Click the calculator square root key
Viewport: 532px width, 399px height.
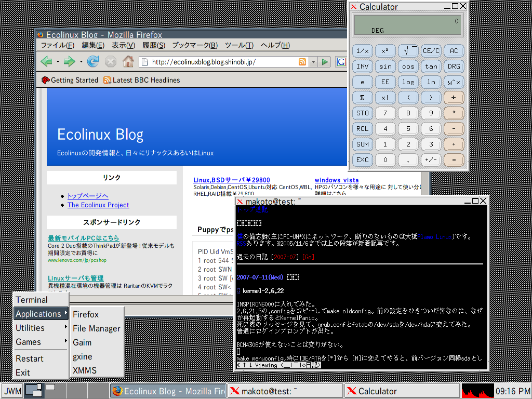408,51
